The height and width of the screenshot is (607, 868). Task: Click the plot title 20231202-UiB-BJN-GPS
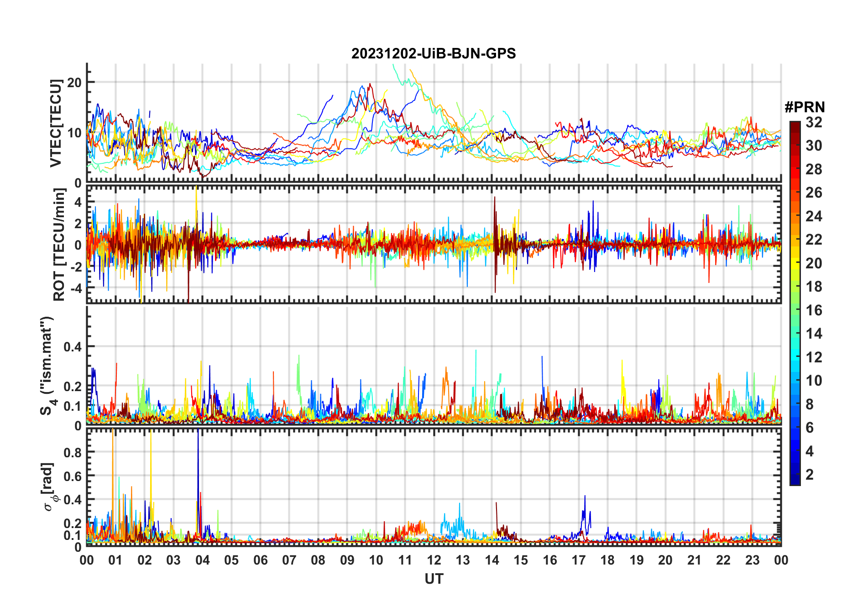pos(434,53)
